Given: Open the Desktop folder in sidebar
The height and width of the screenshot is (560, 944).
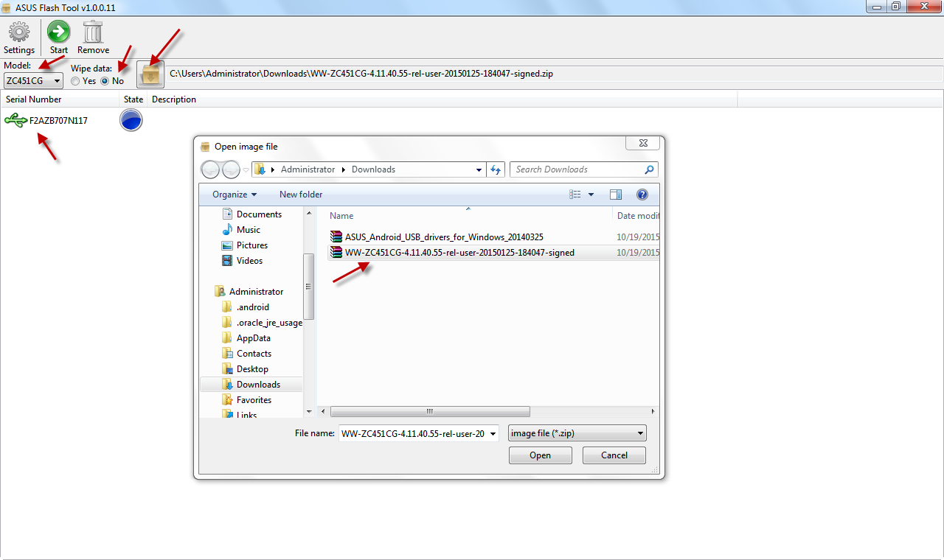Looking at the screenshot, I should tap(246, 369).
